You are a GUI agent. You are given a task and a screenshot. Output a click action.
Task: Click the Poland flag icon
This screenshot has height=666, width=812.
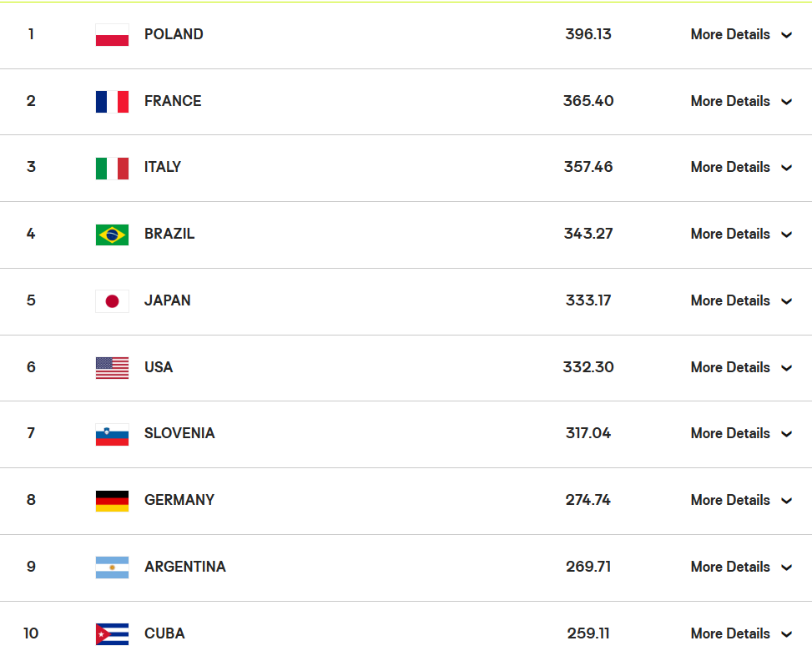(112, 35)
